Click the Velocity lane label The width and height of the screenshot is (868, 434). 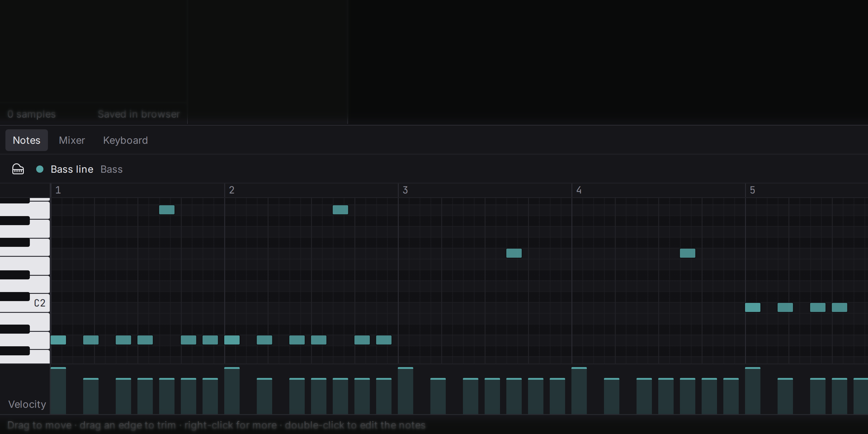click(x=27, y=404)
